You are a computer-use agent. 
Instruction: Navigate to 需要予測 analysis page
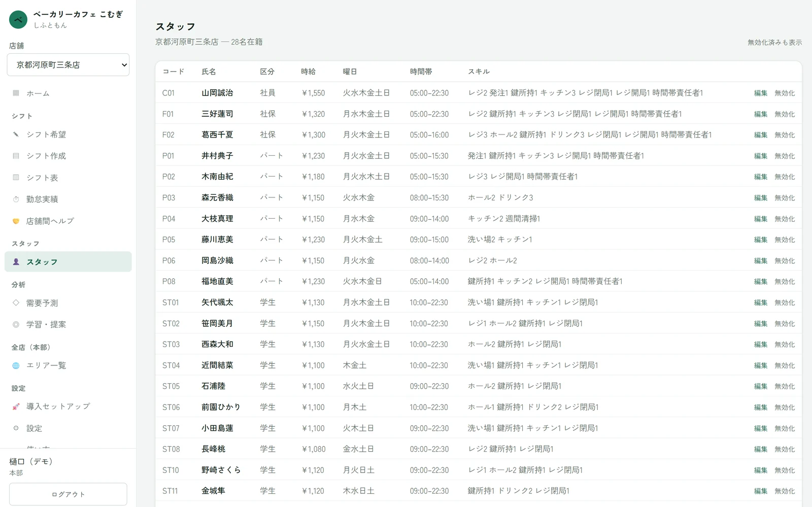coord(68,303)
